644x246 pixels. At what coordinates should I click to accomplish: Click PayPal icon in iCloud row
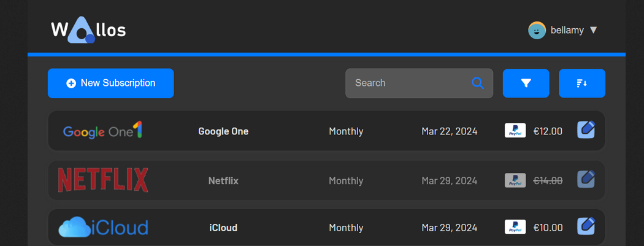(515, 228)
